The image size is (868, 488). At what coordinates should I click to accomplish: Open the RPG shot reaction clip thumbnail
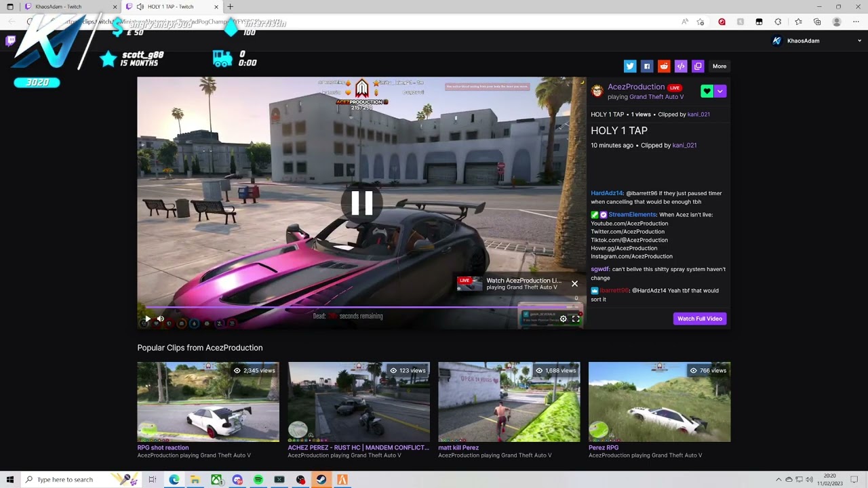(x=208, y=402)
